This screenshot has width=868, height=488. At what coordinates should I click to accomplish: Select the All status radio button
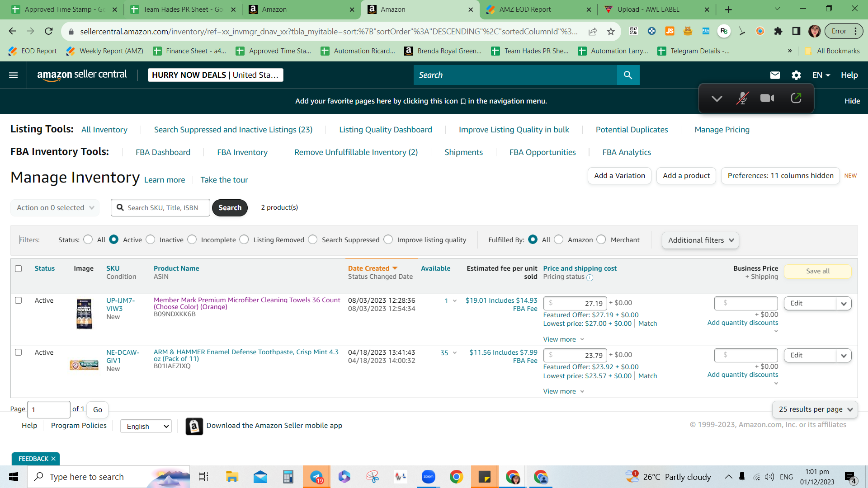click(x=88, y=239)
